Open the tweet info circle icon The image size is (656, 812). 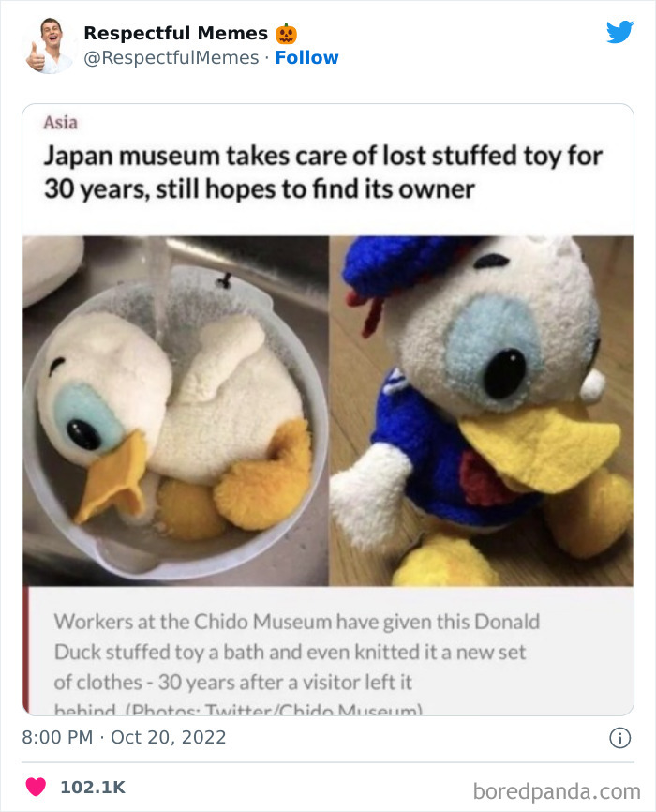(x=619, y=738)
